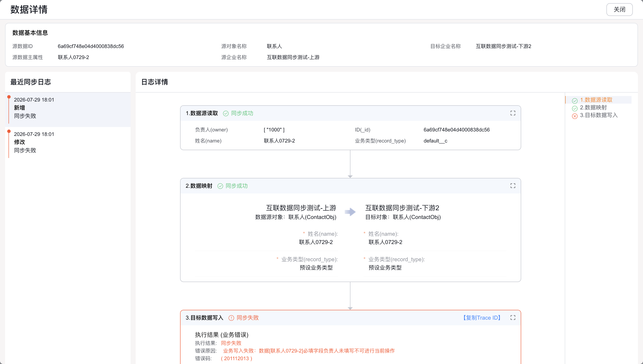Click the source data ID value in basic info
643x364 pixels.
[91, 46]
